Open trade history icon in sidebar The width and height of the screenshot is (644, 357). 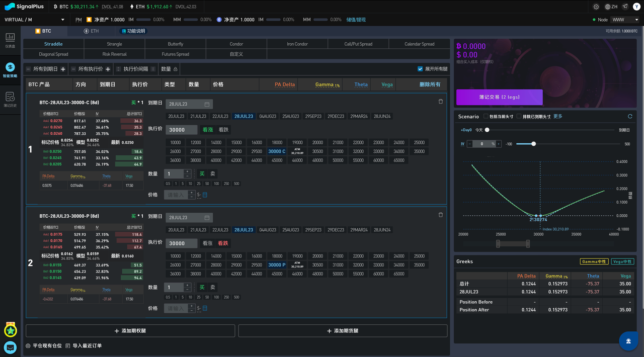[x=10, y=98]
